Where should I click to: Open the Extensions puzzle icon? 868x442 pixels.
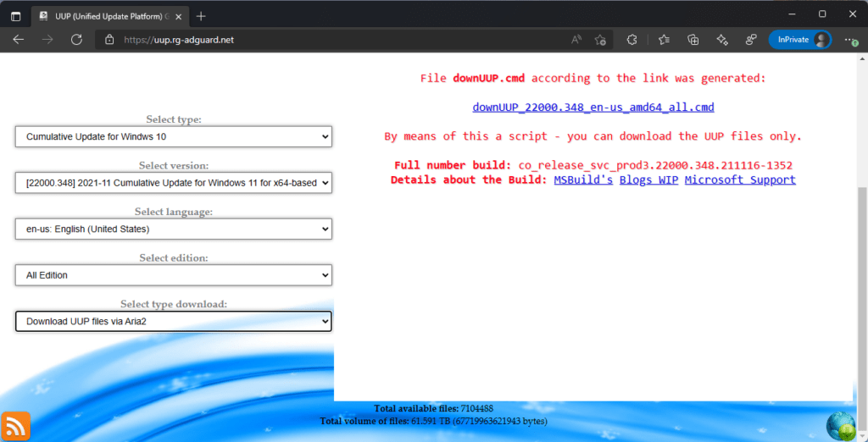pos(632,40)
